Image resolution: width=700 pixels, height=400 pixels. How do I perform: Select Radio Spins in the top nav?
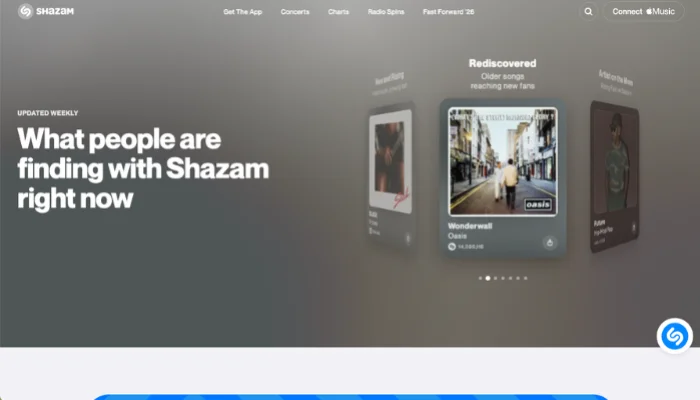(x=386, y=12)
